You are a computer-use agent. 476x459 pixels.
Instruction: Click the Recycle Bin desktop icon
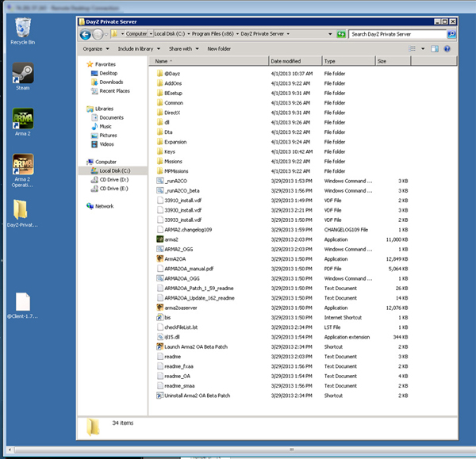[24, 28]
